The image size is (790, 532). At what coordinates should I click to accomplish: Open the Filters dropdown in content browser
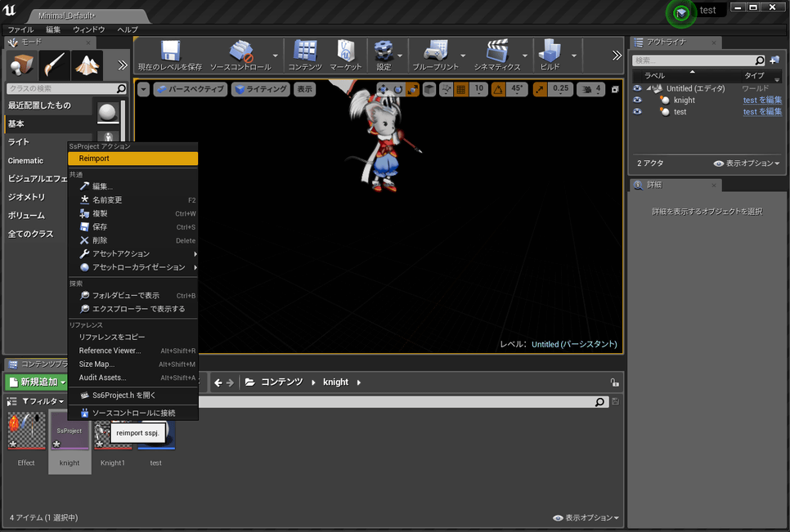point(43,401)
